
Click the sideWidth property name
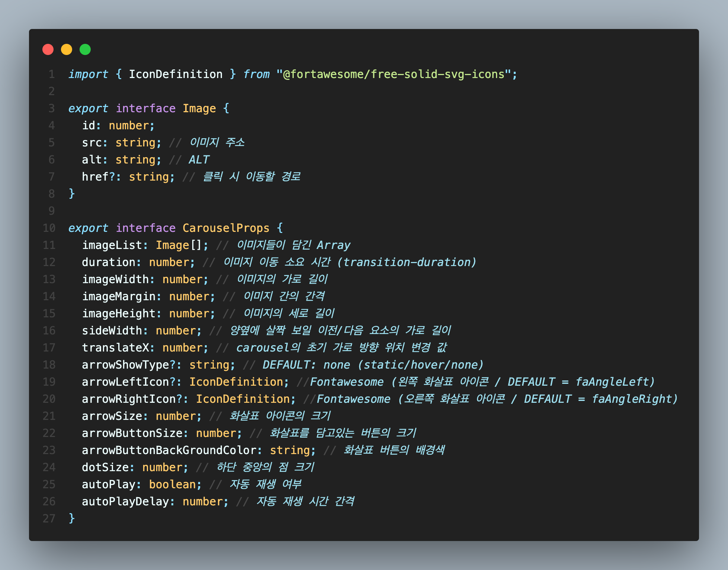tap(112, 331)
